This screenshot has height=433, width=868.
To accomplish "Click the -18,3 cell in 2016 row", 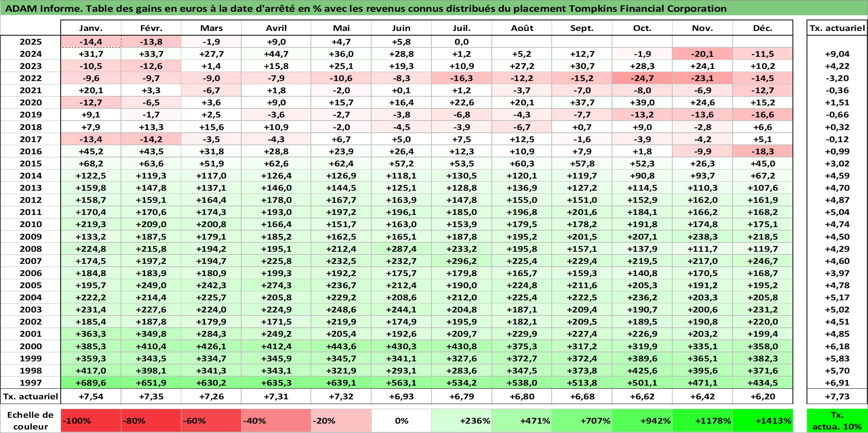I will (763, 151).
